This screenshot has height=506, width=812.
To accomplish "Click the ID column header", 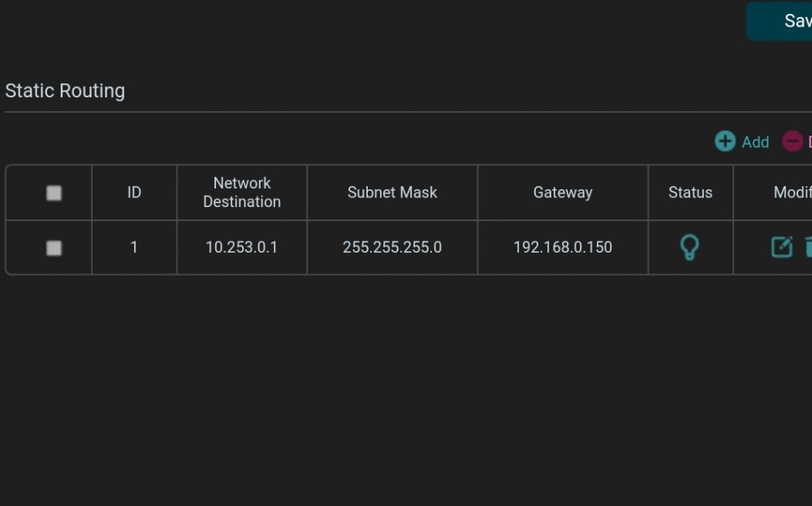I will pos(134,192).
